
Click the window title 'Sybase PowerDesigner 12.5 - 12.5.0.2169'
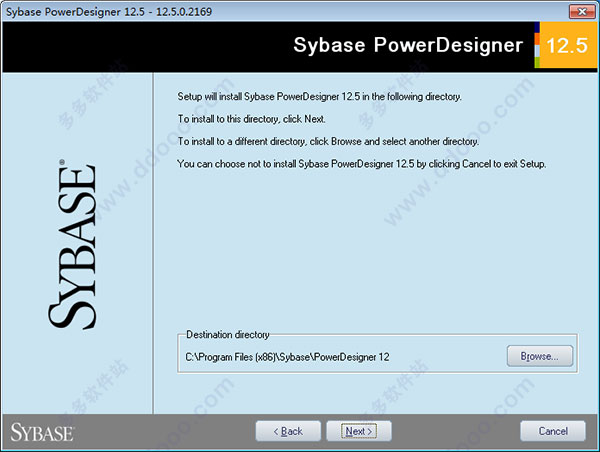click(109, 12)
